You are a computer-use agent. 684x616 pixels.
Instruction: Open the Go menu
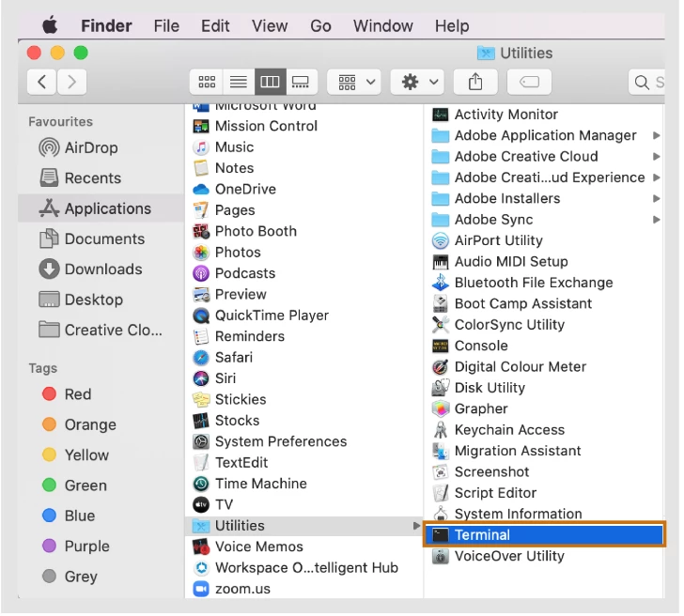coord(322,25)
